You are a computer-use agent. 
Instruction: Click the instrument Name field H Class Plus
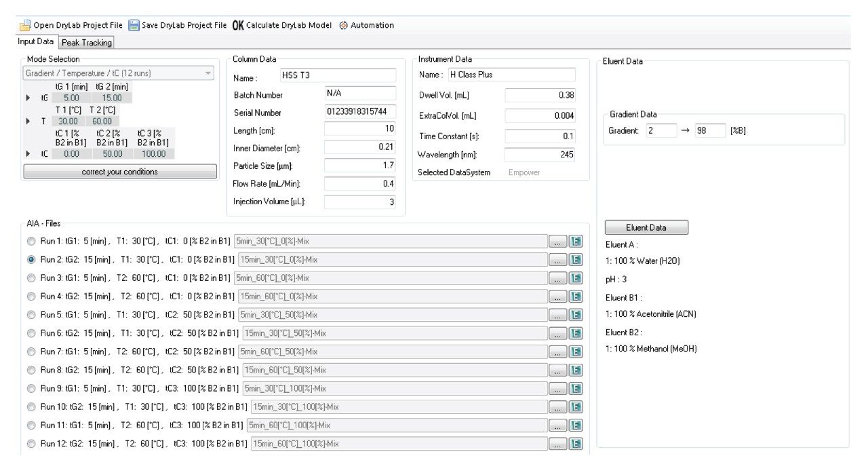tap(511, 75)
